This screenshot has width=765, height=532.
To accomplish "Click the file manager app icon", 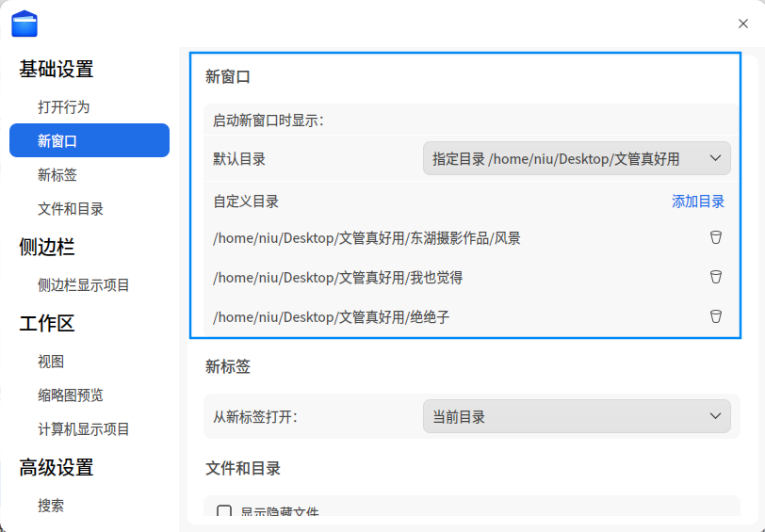I will (24, 24).
